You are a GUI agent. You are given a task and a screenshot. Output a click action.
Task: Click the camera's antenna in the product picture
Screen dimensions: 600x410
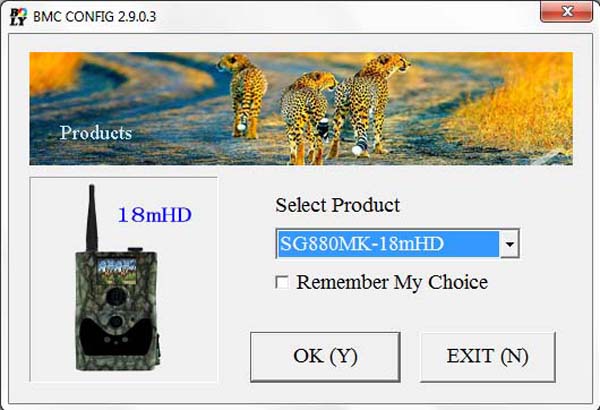[x=91, y=218]
